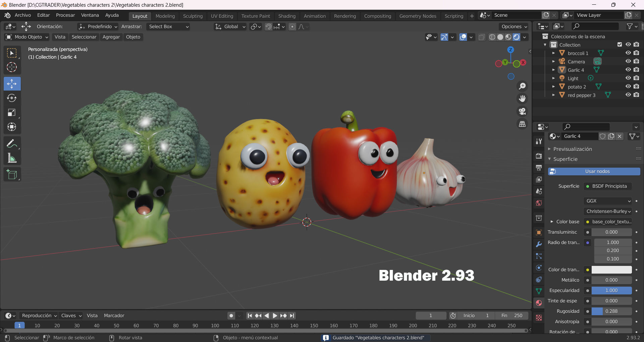Switch to the Geometry Nodes workspace
Screen dimensions: 644x342
point(418,16)
